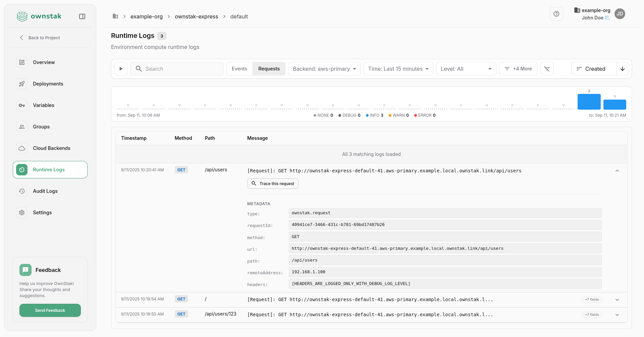Go to Cloud Backends page
644x337 pixels.
pos(51,148)
